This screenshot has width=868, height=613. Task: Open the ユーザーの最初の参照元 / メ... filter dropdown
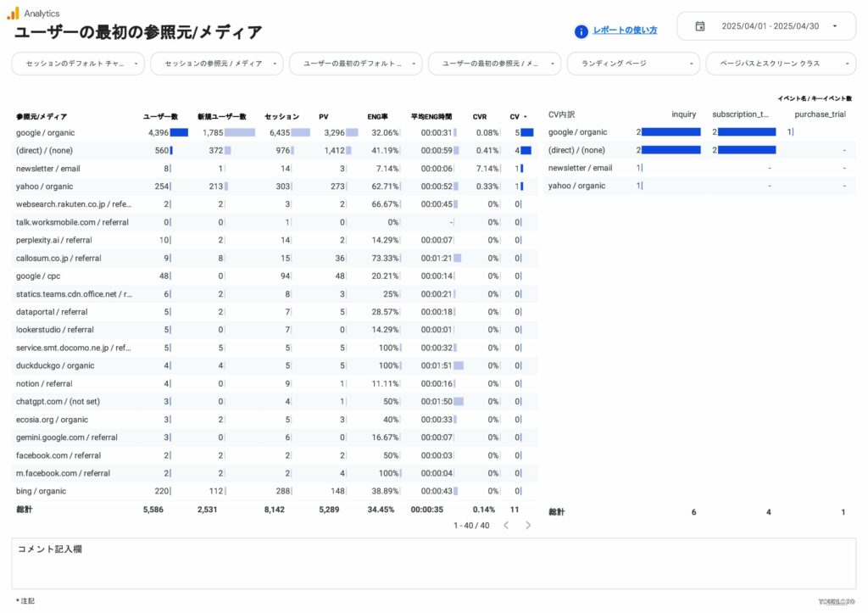(x=495, y=64)
